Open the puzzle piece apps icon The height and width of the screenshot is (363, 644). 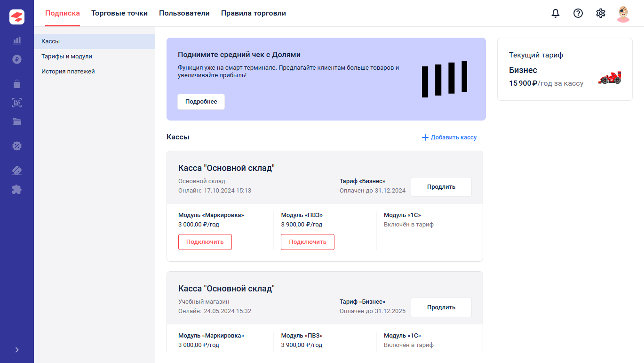[17, 189]
